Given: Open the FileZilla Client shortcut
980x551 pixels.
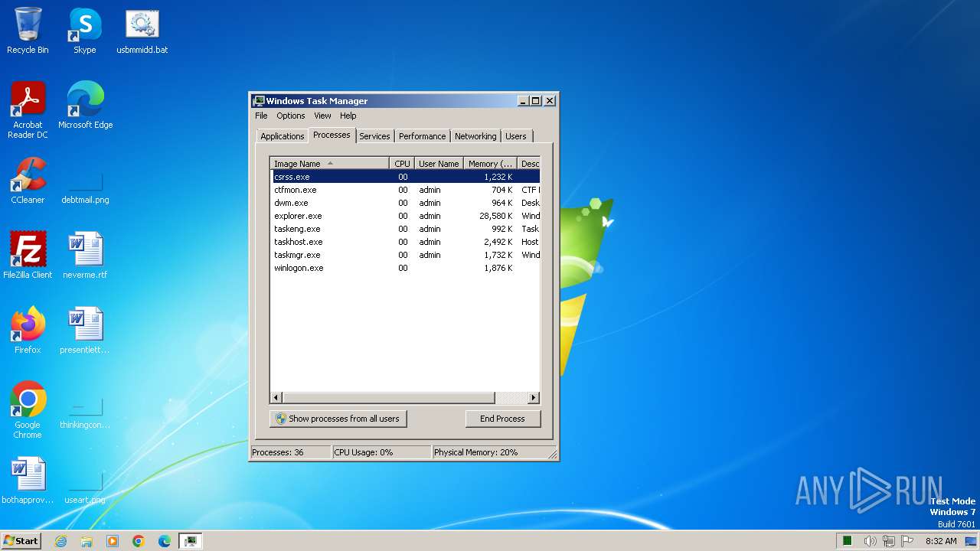Looking at the screenshot, I should click(28, 255).
